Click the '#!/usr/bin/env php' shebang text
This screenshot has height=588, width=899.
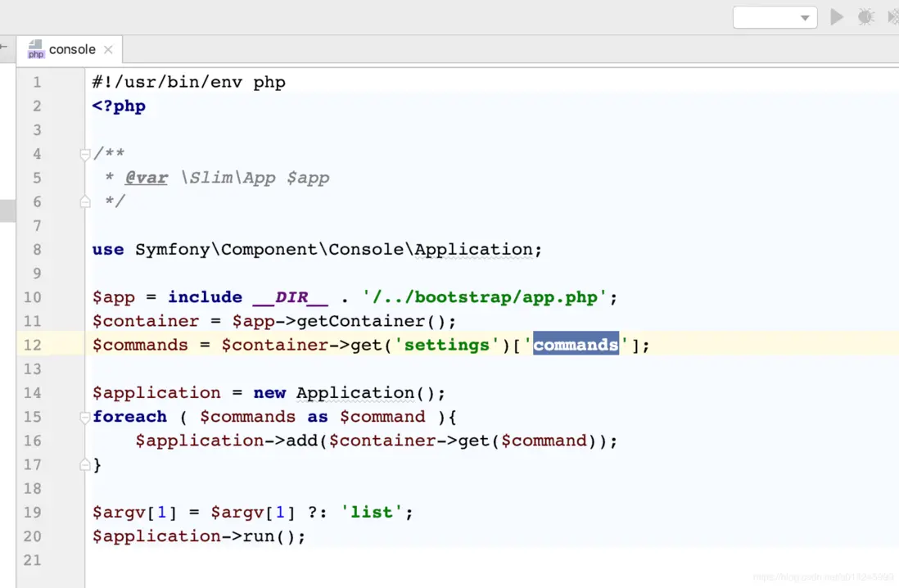[188, 82]
